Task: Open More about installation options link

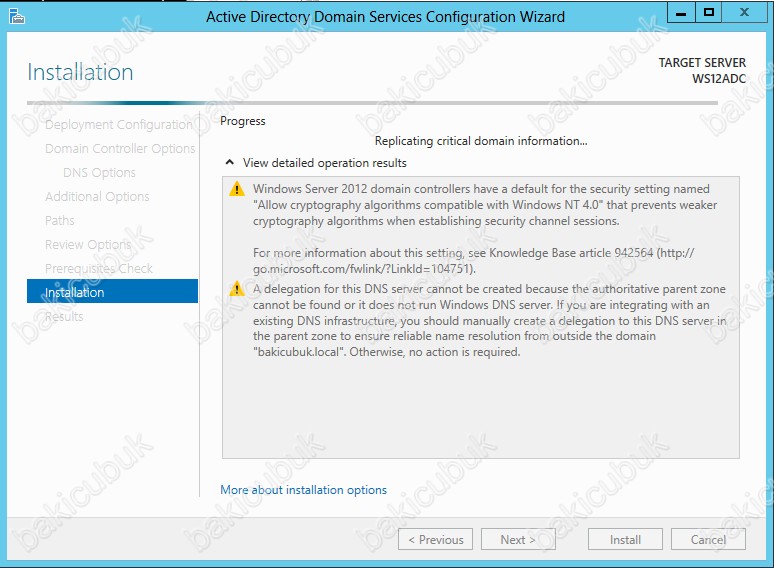Action: click(x=303, y=490)
